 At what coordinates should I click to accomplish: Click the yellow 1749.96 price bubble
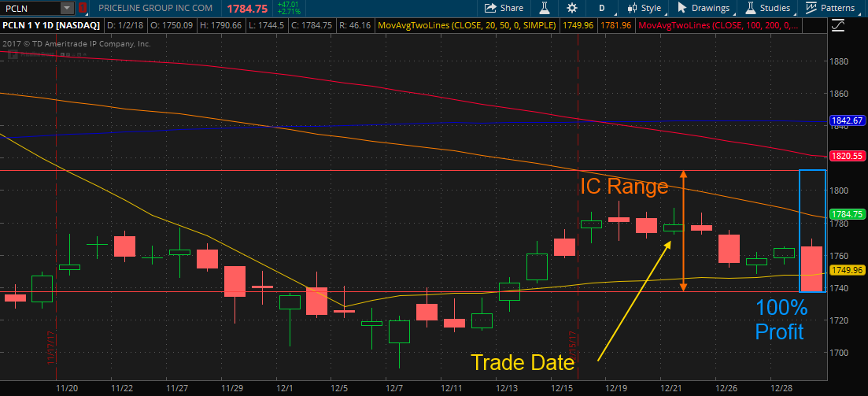coord(847,270)
